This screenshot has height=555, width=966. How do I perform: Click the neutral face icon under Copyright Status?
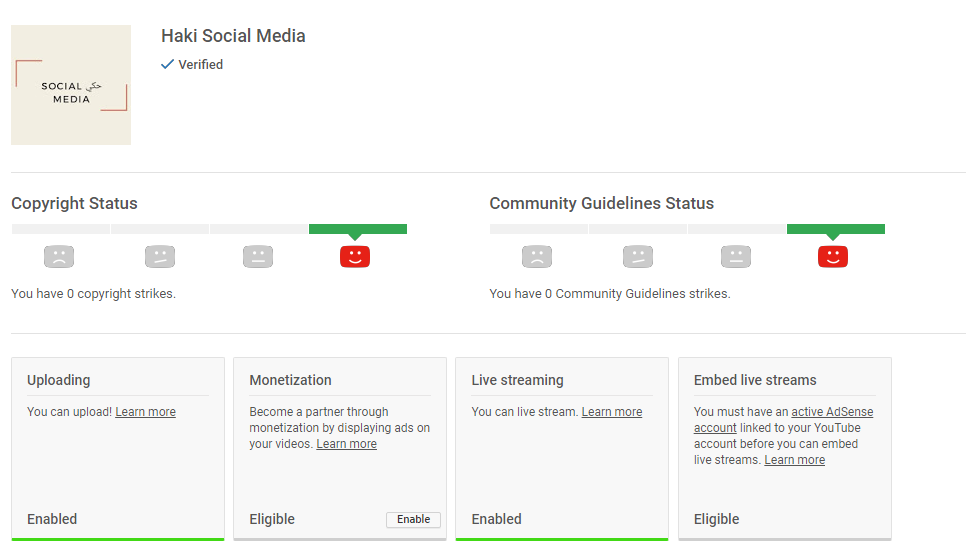(258, 256)
